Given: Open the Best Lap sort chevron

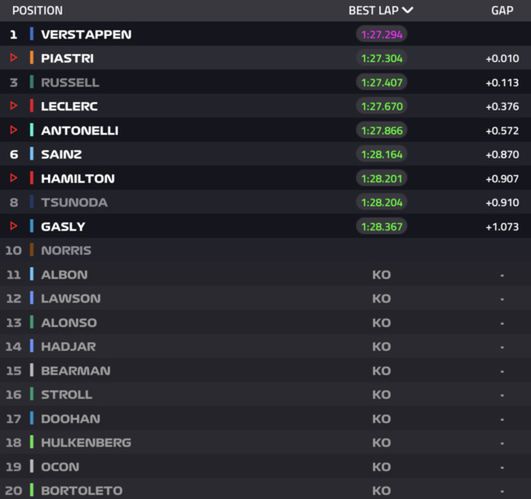Looking at the screenshot, I should 407,10.
